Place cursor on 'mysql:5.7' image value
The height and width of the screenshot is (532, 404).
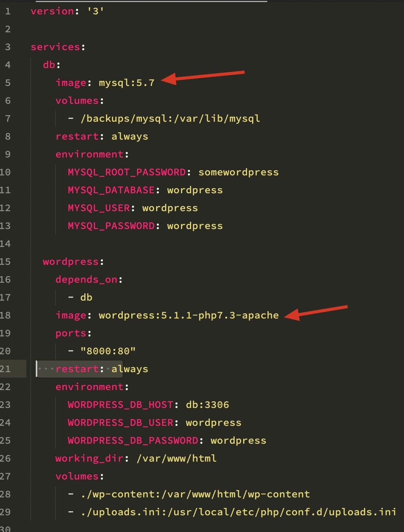[x=127, y=83]
